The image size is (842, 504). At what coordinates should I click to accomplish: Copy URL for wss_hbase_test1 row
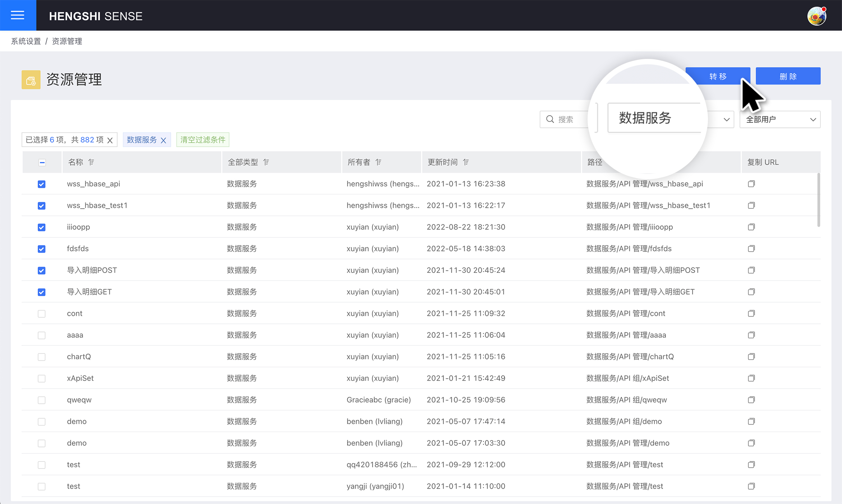(x=751, y=205)
